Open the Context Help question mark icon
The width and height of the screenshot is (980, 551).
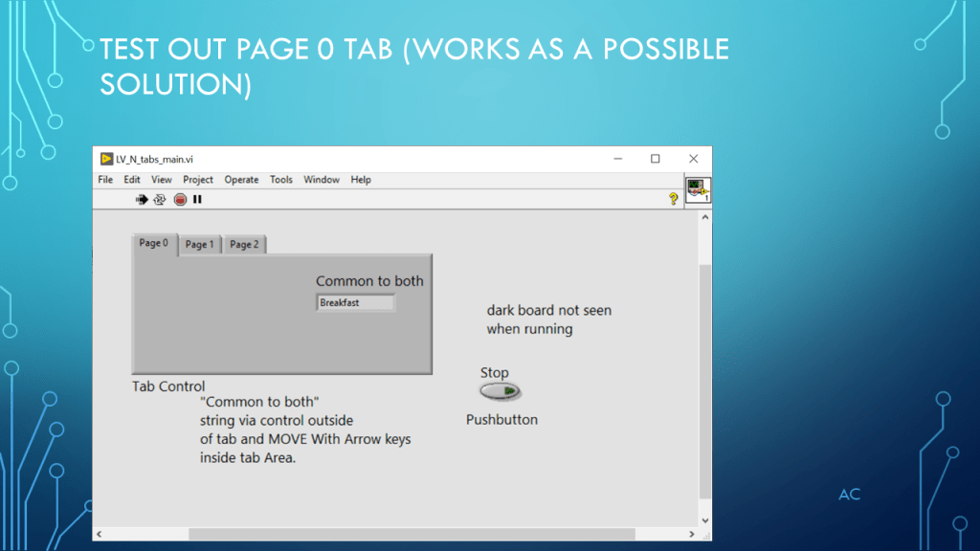pos(673,199)
